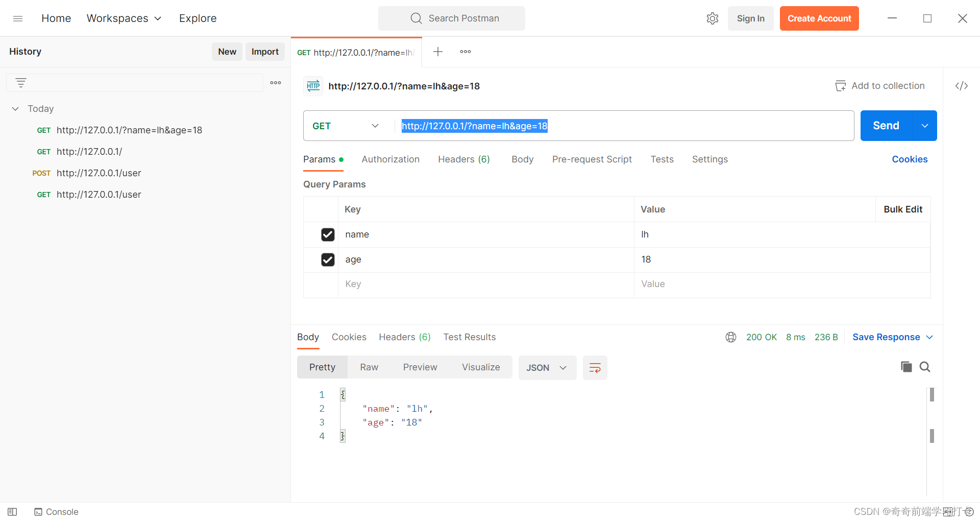
Task: Click the Search Postman field
Action: coord(451,18)
